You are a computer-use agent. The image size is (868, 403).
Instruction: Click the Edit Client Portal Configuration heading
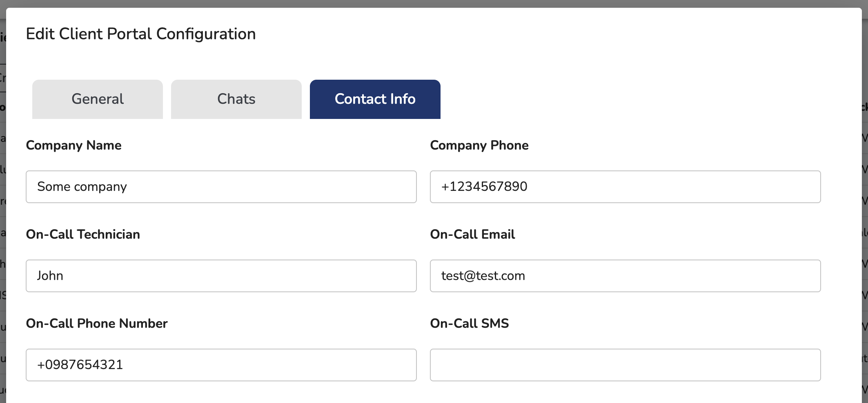pyautogui.click(x=141, y=34)
